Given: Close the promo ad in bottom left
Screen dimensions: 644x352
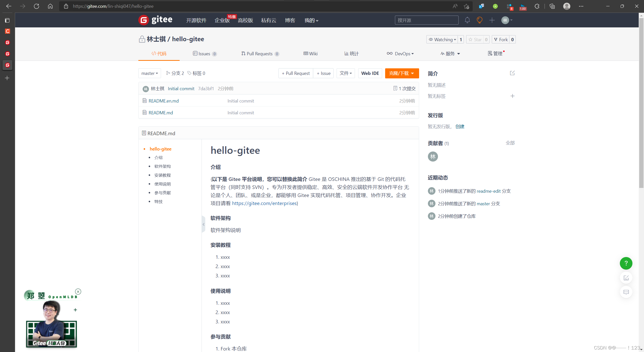Looking at the screenshot, I should pyautogui.click(x=78, y=291).
